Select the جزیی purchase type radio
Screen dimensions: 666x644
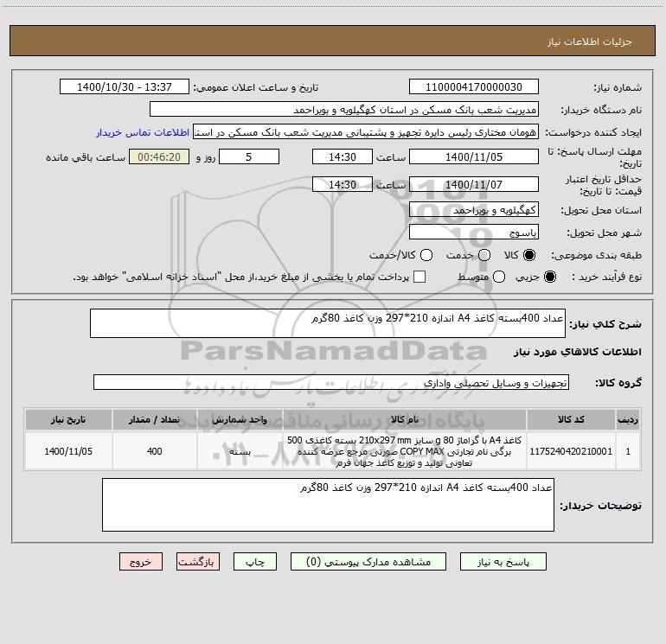(x=549, y=277)
